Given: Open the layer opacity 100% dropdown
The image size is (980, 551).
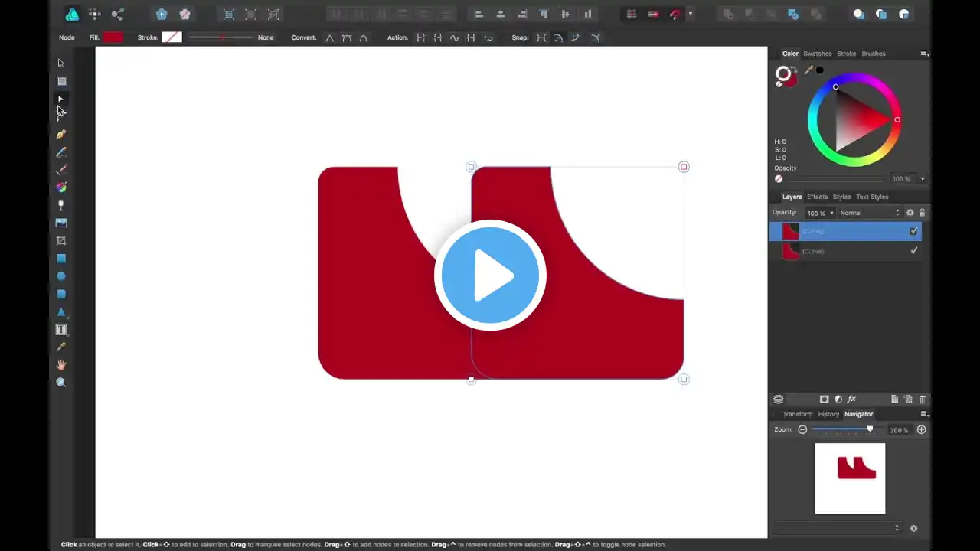Looking at the screenshot, I should [819, 213].
